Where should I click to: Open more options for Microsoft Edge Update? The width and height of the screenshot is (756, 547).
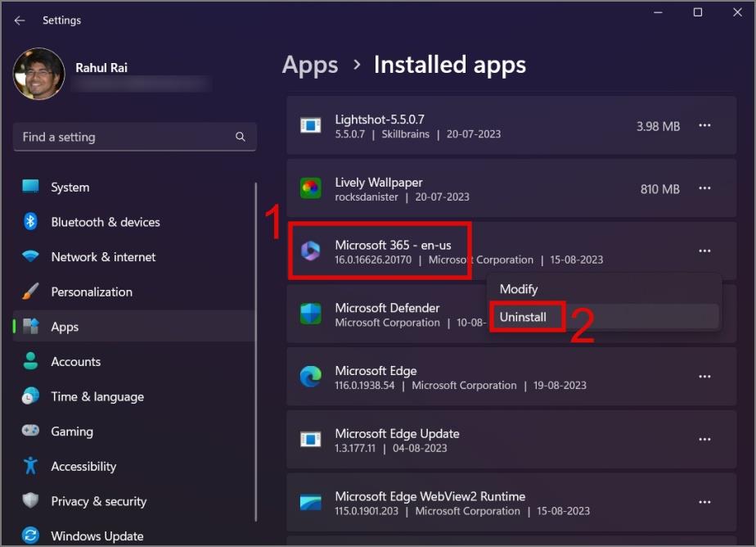click(x=704, y=440)
